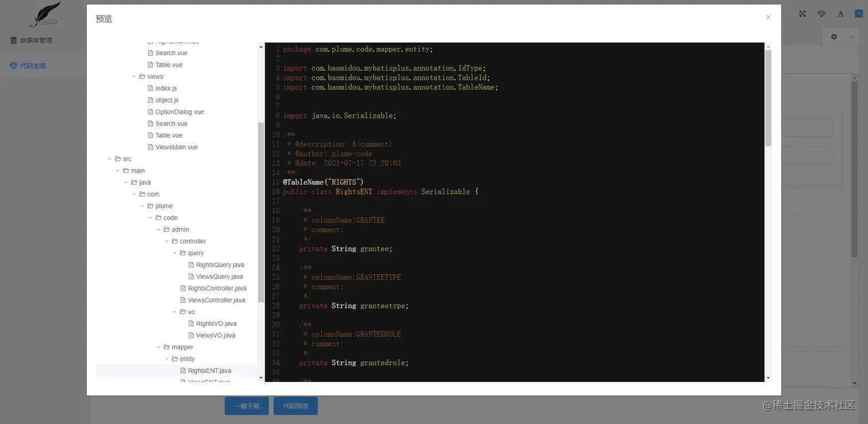This screenshot has width=868, height=424.
Task: Click the 'columnName:GRANTEDROLE' comment line
Action: [352, 334]
